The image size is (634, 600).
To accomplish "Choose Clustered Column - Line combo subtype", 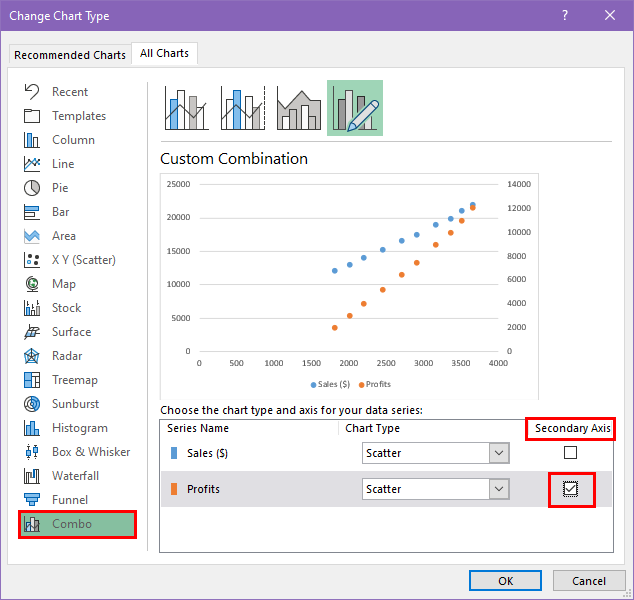I will click(186, 108).
